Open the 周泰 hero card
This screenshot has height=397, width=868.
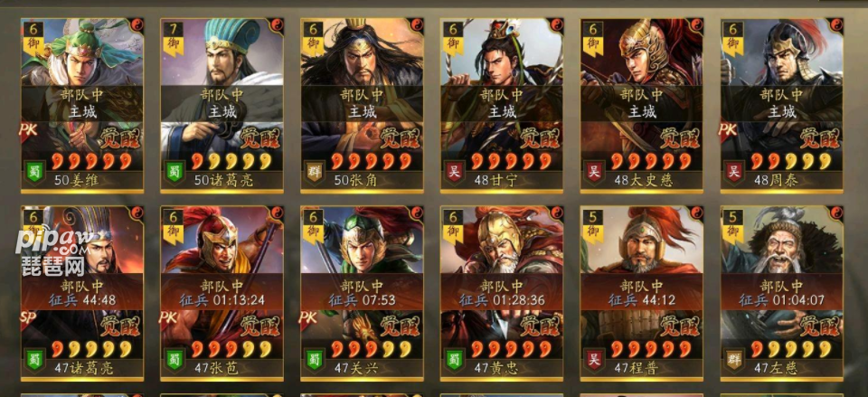click(x=782, y=105)
